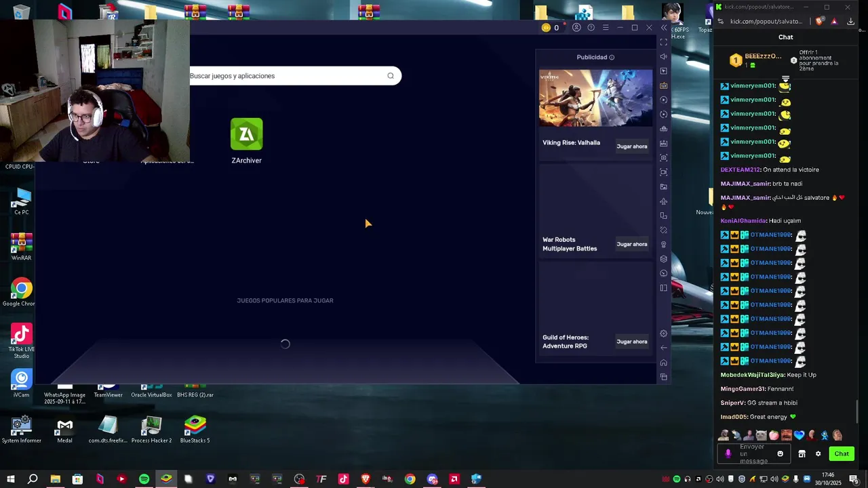
Task: Open BlueStacks settings gear in the sidebar
Action: pos(663,333)
